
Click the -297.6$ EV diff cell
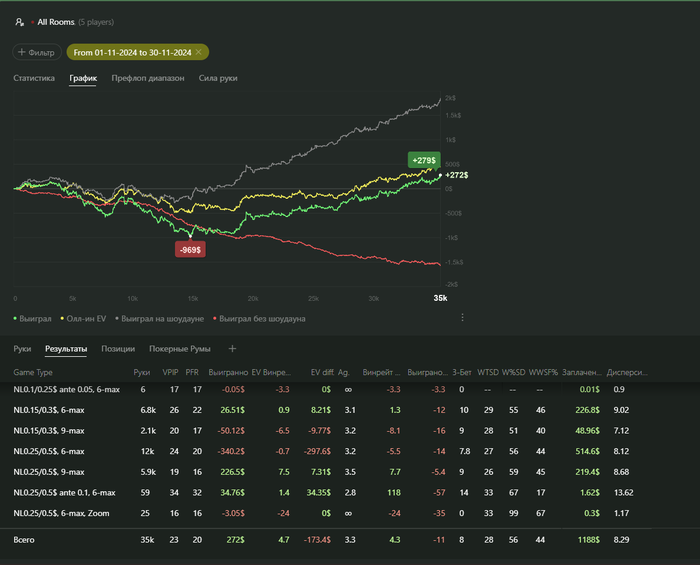317,451
